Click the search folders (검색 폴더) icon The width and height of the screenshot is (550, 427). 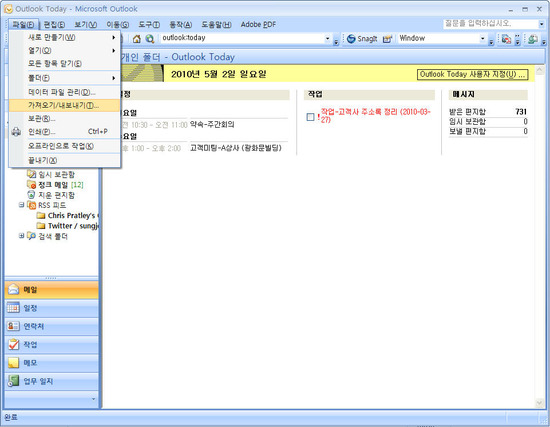[32, 236]
